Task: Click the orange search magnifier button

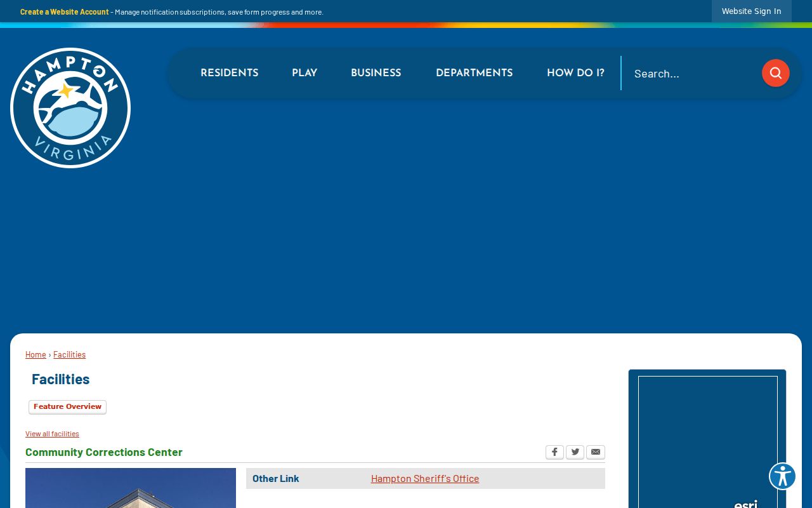Action: point(775,73)
